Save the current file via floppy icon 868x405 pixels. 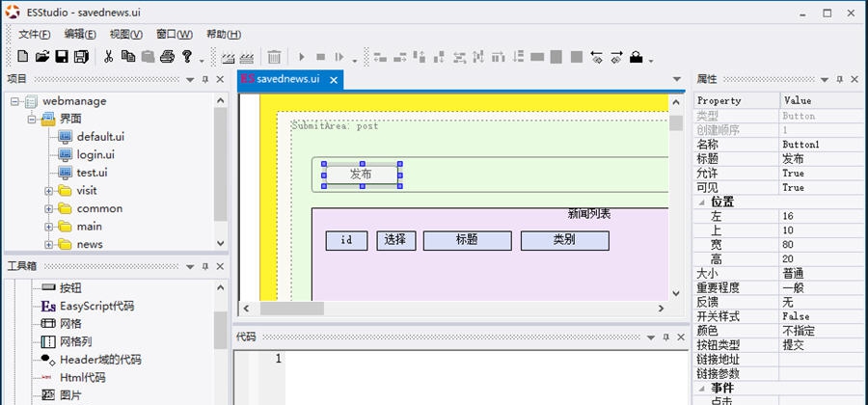click(x=62, y=57)
